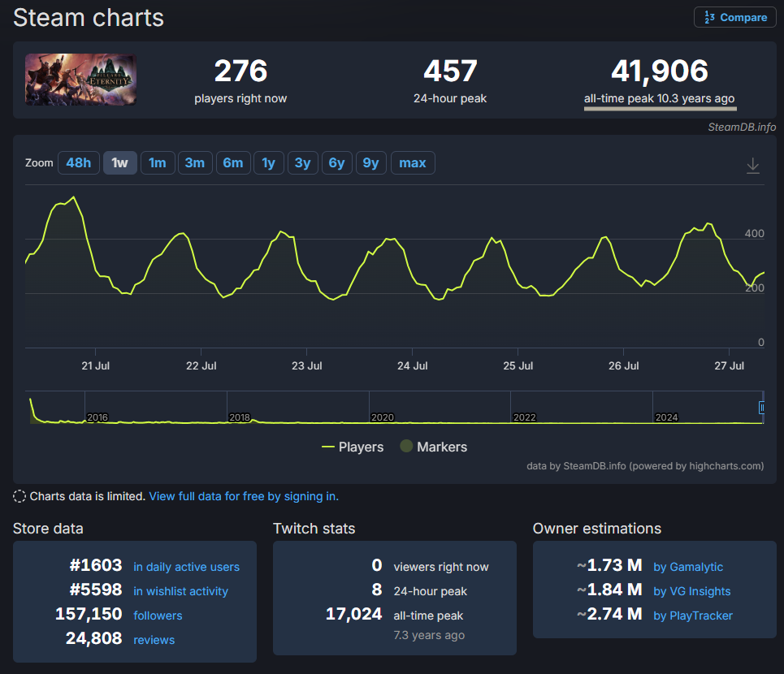Click the chart download icon
This screenshot has height=674, width=784.
click(x=753, y=166)
